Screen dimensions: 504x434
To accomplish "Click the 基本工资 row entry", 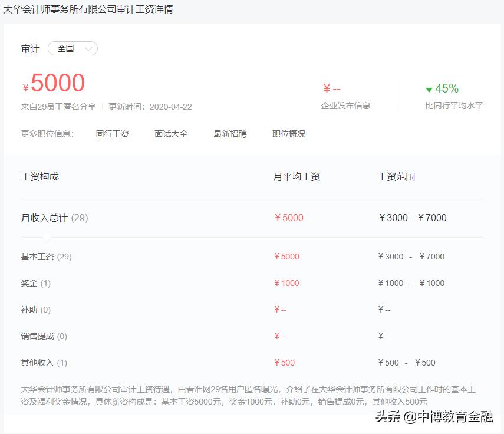I will 42,257.
